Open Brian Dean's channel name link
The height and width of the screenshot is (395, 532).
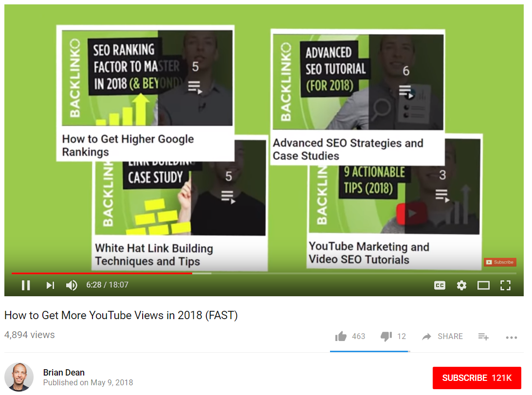(x=64, y=372)
